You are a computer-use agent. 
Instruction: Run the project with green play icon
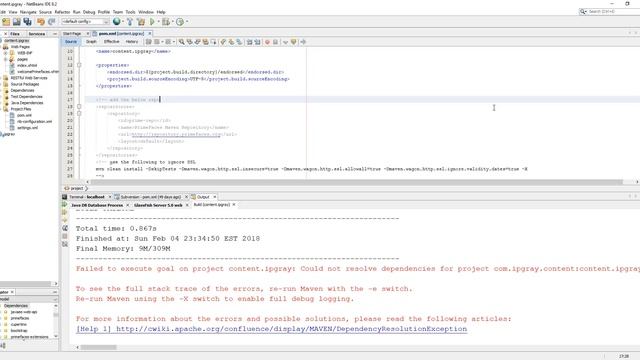point(152,22)
